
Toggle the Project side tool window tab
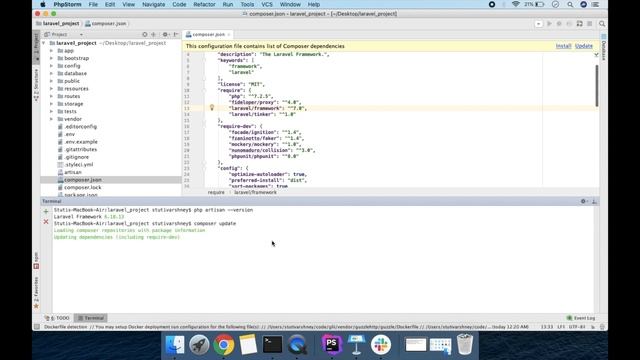(36, 46)
